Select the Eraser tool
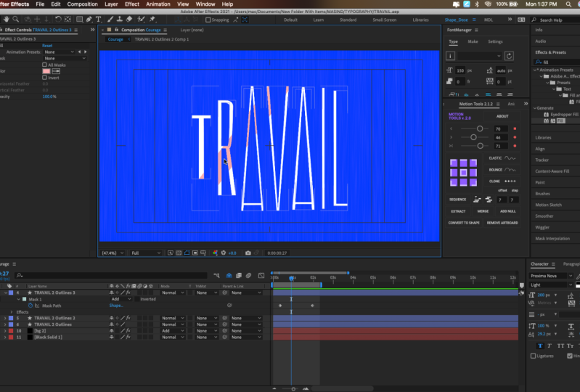Screen dimensions: 580x392 129,19
